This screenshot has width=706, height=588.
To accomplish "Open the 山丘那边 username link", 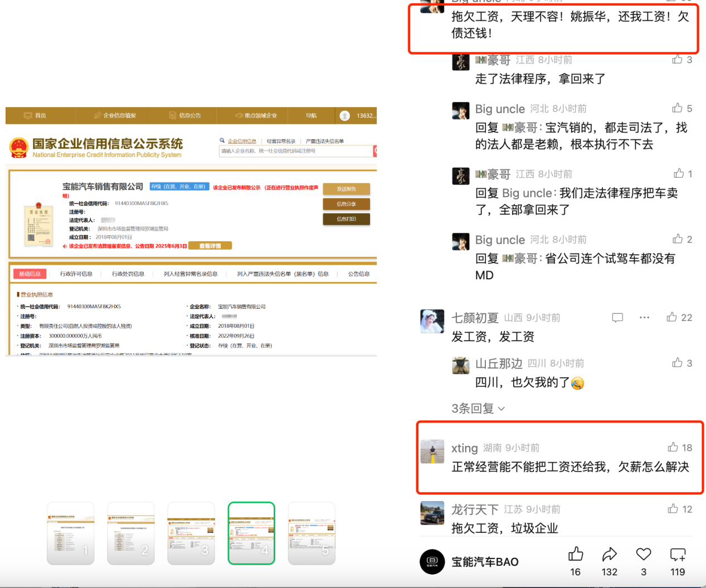I will click(x=499, y=363).
